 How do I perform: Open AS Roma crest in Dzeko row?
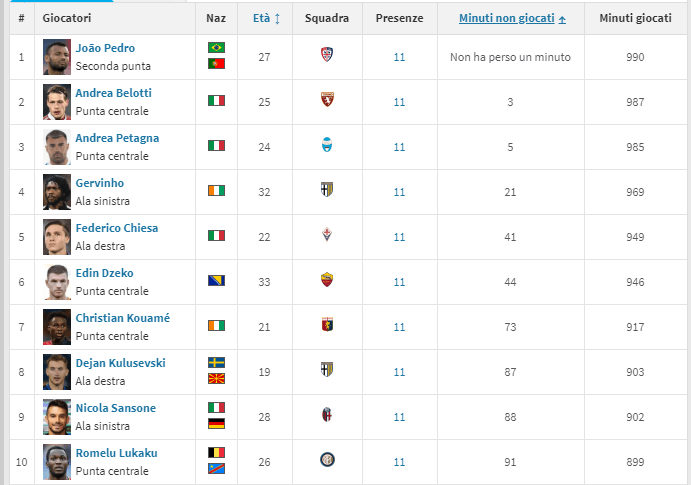327,279
